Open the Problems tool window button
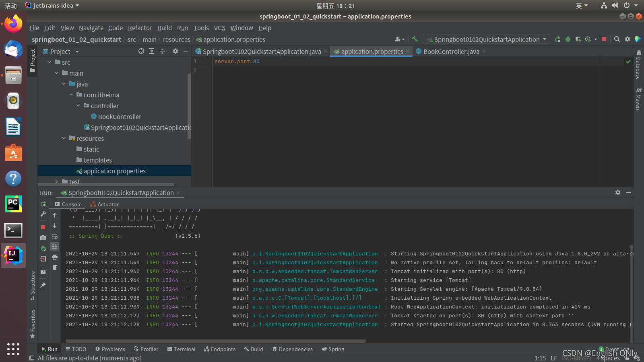644x362 pixels. 110,349
